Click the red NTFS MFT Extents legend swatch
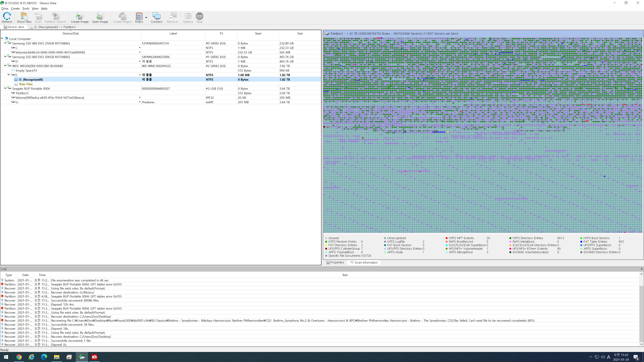The image size is (644, 362). [x=446, y=238]
